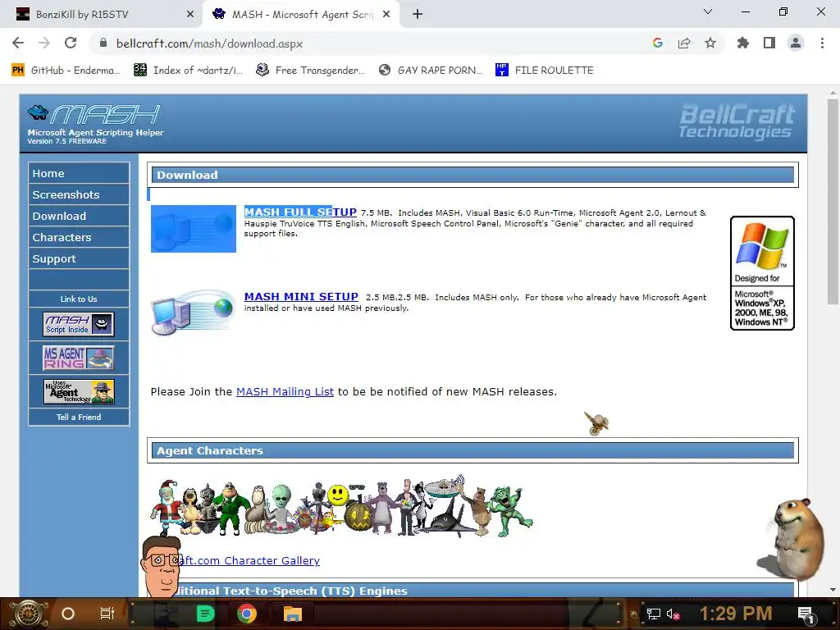Click the browser forward arrow
Viewport: 840px width, 630px height.
[44, 43]
